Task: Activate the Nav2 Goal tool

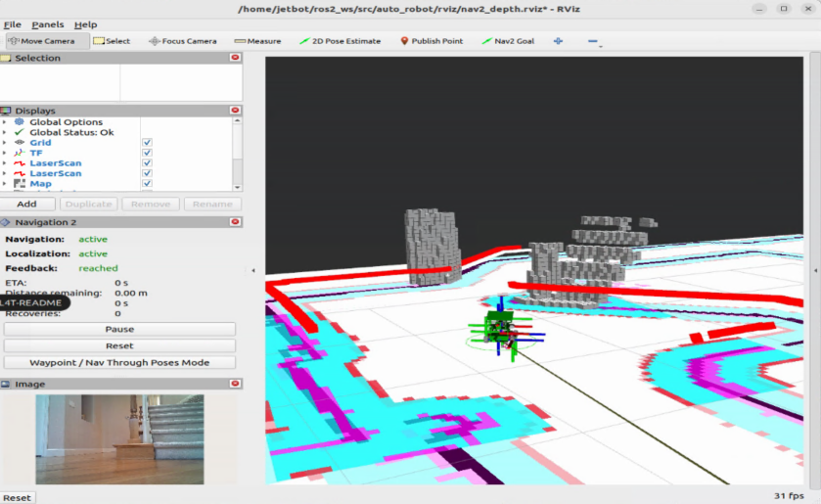Action: 508,41
